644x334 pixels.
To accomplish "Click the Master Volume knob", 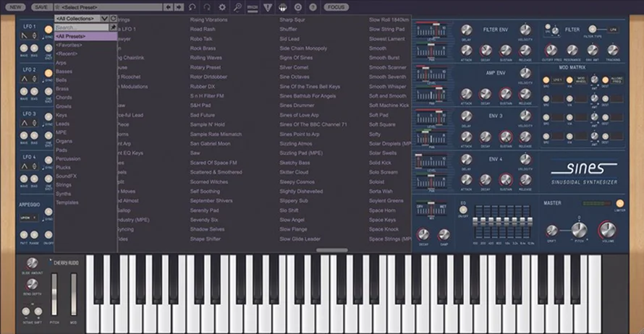I will tap(606, 231).
